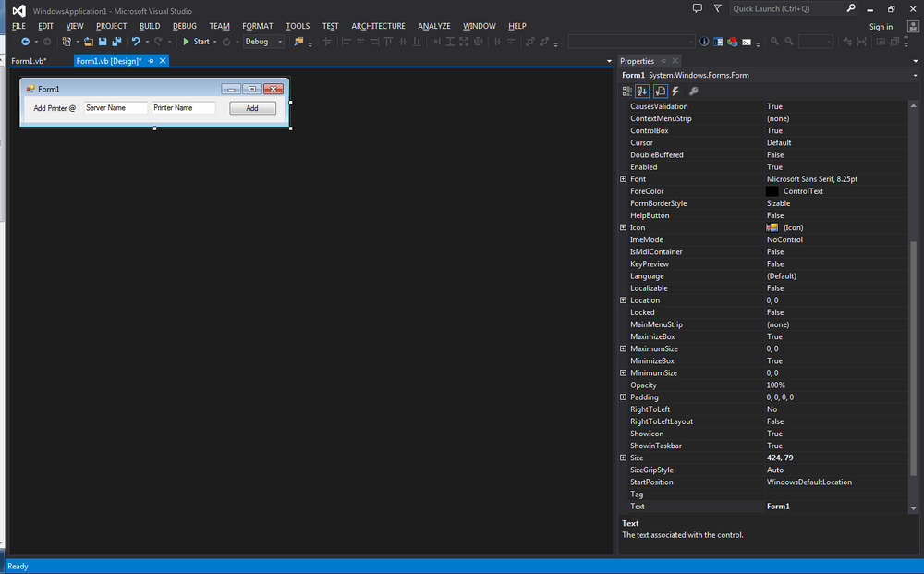Image resolution: width=924 pixels, height=574 pixels.
Task: Start debugging with the Start button
Action: pyautogui.click(x=196, y=42)
